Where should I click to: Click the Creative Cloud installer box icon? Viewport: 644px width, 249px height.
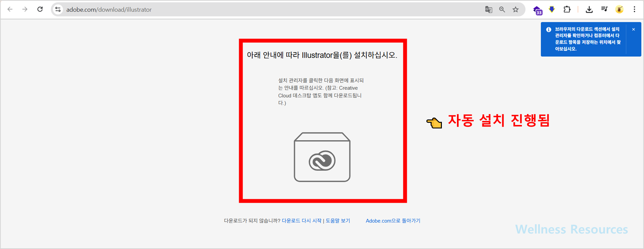322,157
